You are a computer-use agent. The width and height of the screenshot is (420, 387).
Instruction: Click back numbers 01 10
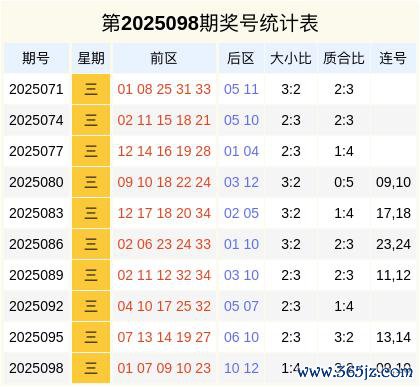(241, 244)
